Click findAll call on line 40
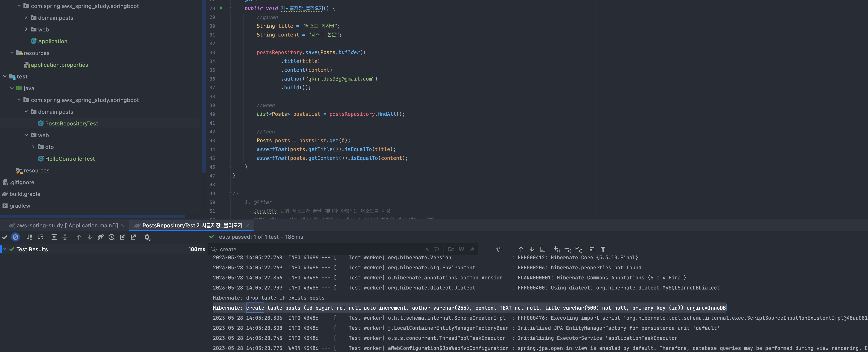 coord(387,114)
